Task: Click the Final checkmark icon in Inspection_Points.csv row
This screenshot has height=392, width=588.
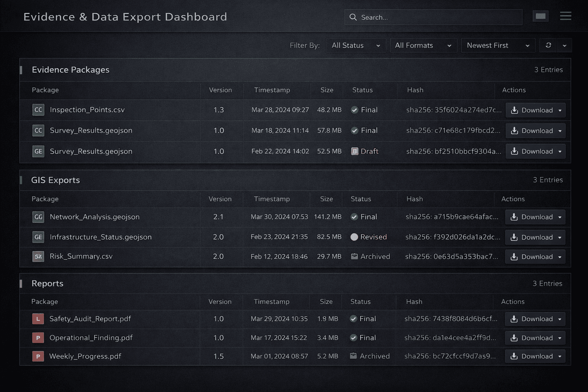Action: [x=354, y=110]
